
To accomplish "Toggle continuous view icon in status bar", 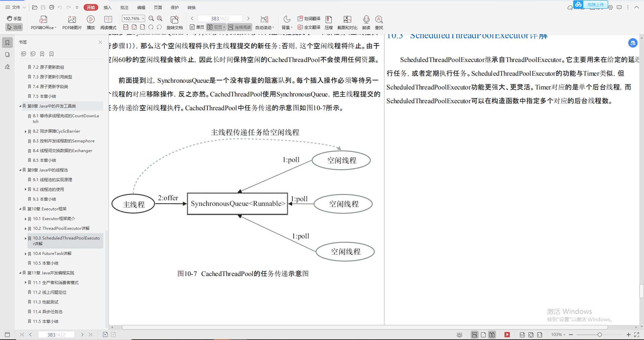I will [x=475, y=335].
